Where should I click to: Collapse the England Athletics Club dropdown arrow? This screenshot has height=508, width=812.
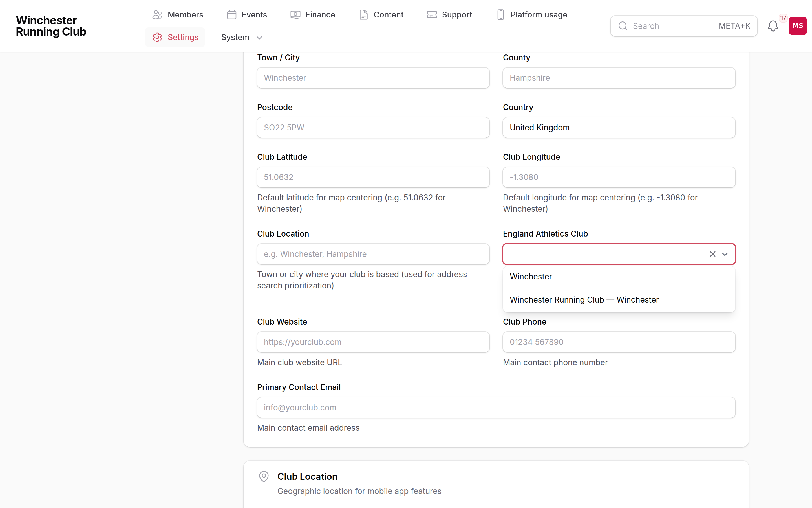(725, 254)
